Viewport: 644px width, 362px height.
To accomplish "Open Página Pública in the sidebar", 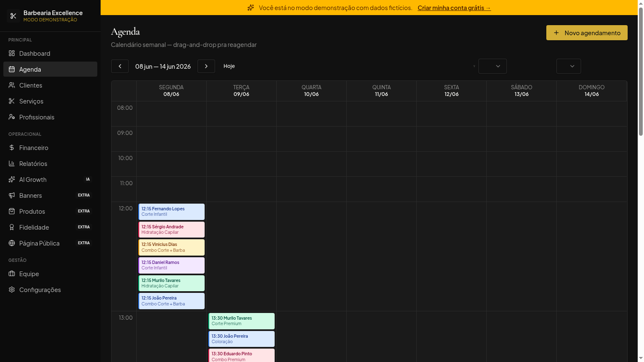I will [50, 243].
